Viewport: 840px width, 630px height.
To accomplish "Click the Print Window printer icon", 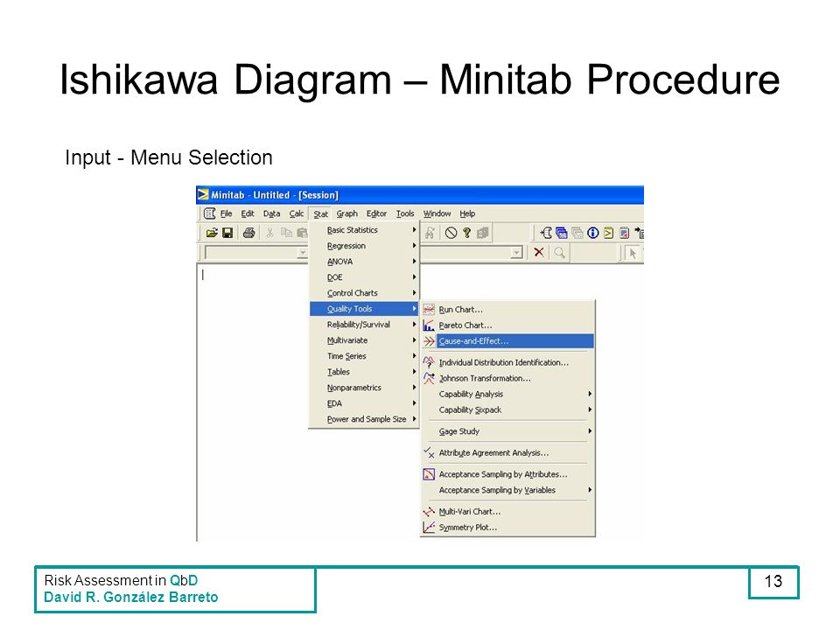I will point(248,233).
